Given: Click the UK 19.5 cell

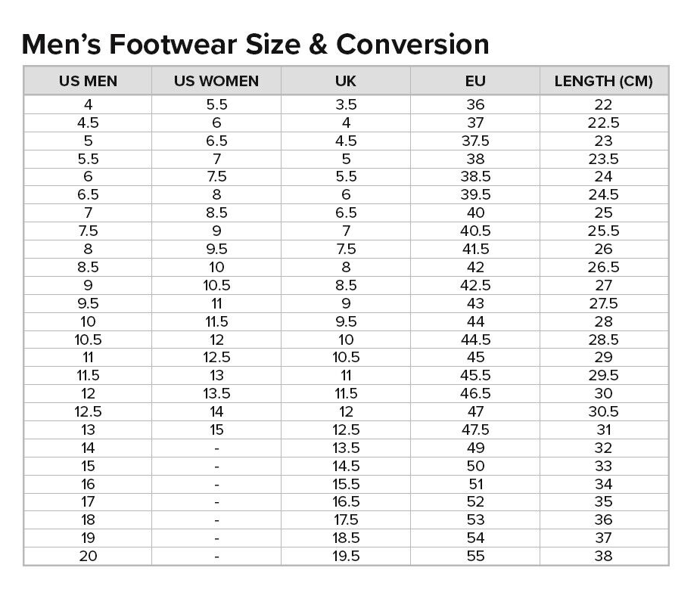Looking at the screenshot, I should 346,556.
